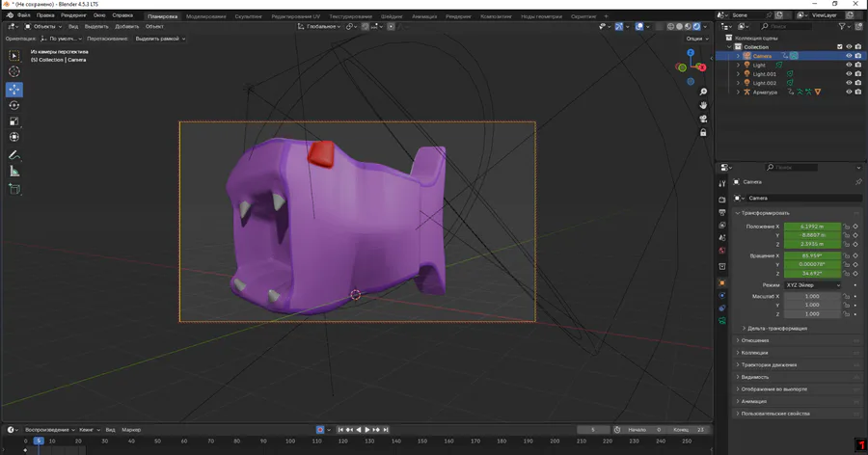Open the Object properties tab (orange square)
Screen dimensions: 868x455
pyautogui.click(x=721, y=282)
